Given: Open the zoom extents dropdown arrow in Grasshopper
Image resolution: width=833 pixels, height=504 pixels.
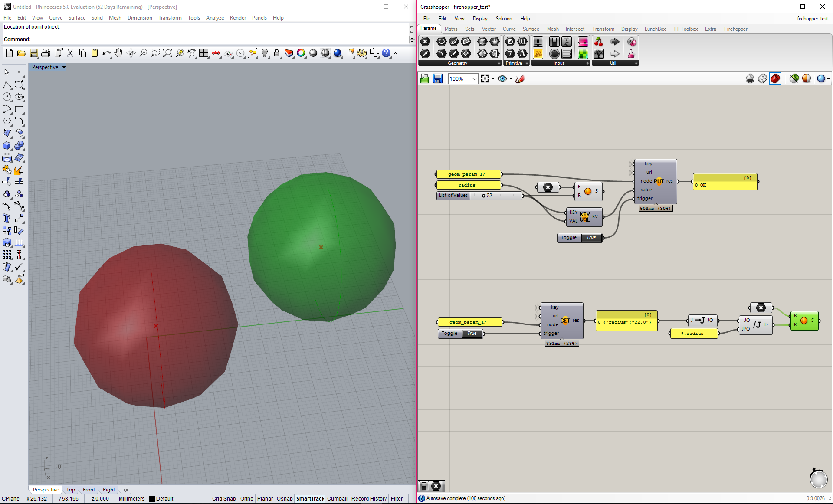Looking at the screenshot, I should point(493,79).
